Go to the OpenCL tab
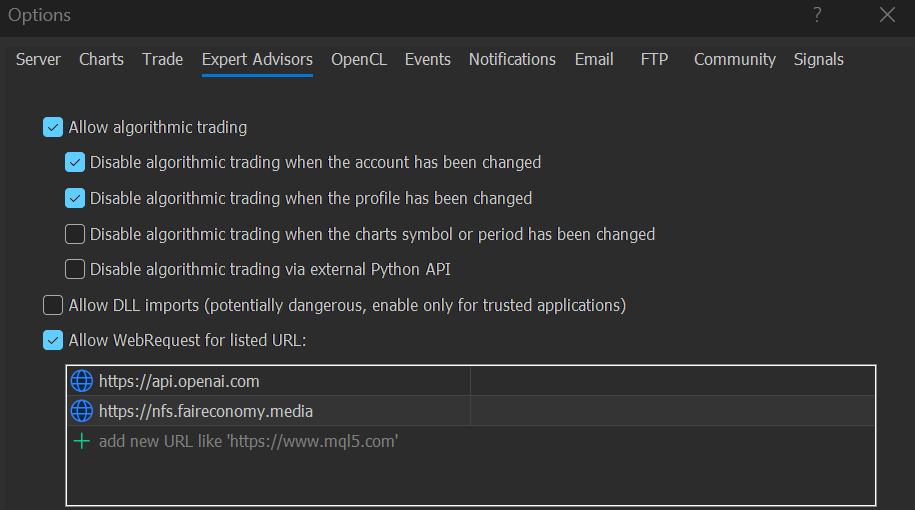Image resolution: width=915 pixels, height=510 pixels. point(359,60)
